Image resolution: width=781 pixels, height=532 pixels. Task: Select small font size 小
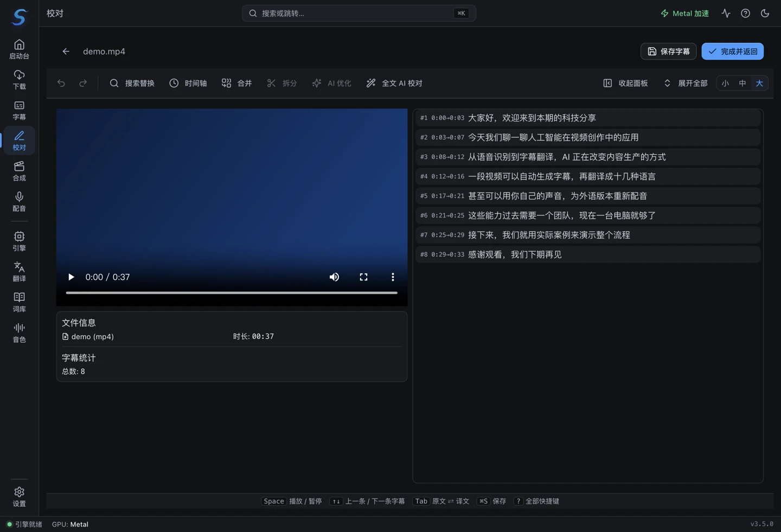tap(725, 83)
